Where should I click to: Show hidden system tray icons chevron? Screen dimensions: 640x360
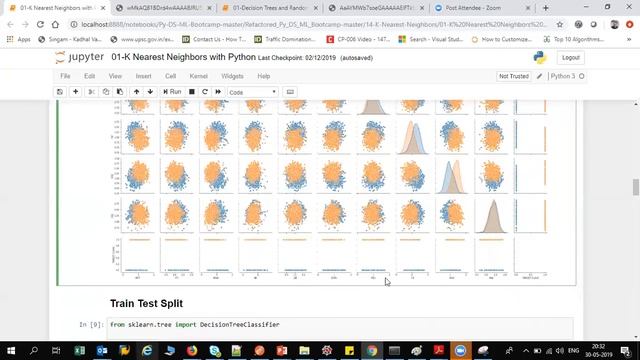coord(526,351)
